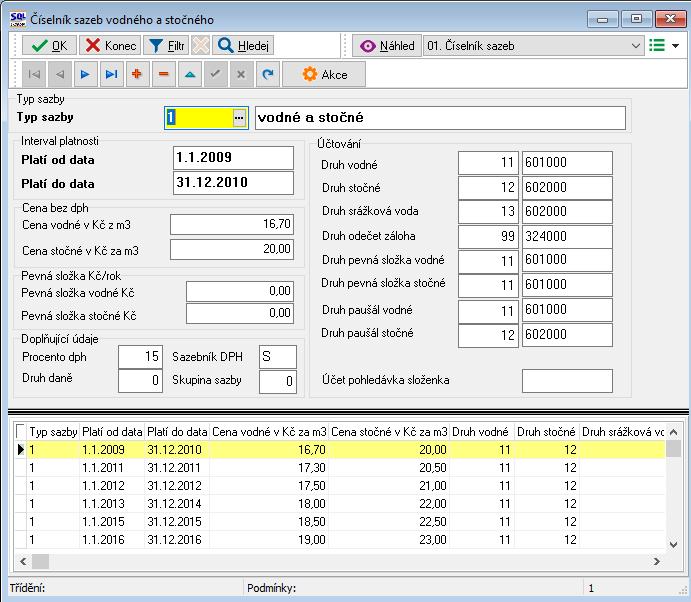This screenshot has height=602, width=691.
Task: Click the greyed cancel-filter icon
Action: [201, 45]
